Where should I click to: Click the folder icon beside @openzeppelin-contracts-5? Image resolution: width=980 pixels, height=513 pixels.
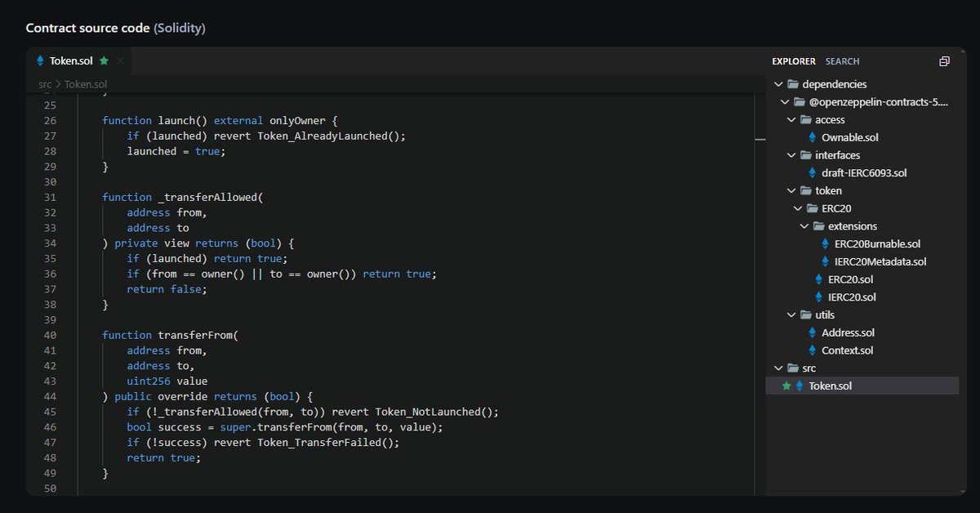click(x=799, y=102)
